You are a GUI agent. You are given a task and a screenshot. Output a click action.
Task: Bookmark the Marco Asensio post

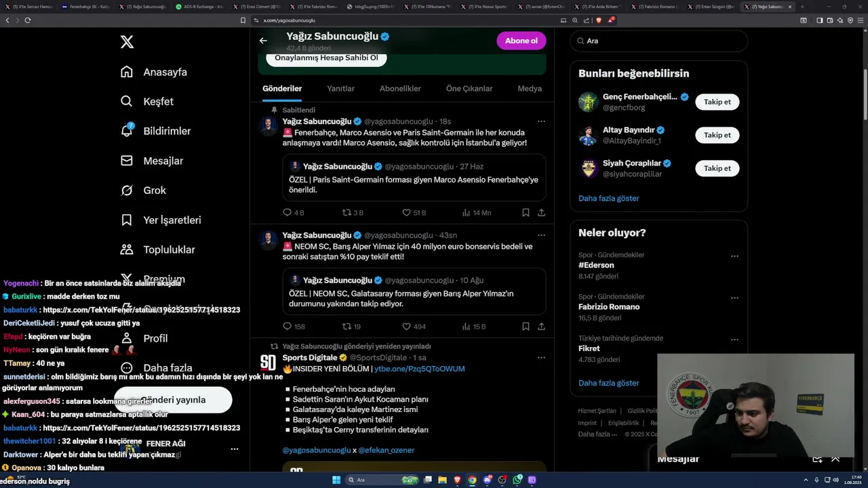(526, 213)
